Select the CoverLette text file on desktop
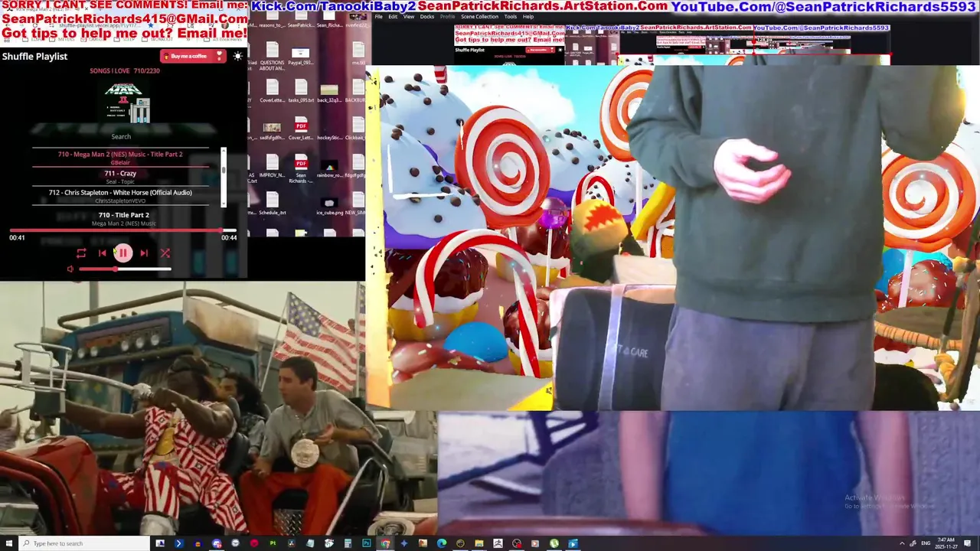Screen dimensions: 980x551 (272, 89)
